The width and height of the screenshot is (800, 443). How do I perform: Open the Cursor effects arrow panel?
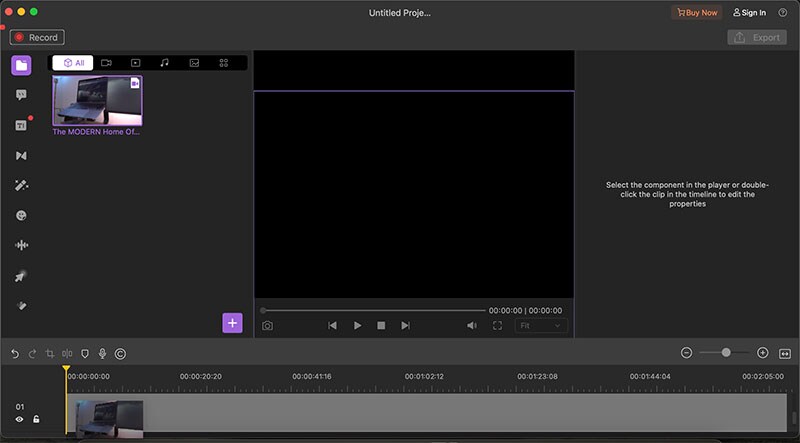(21, 276)
